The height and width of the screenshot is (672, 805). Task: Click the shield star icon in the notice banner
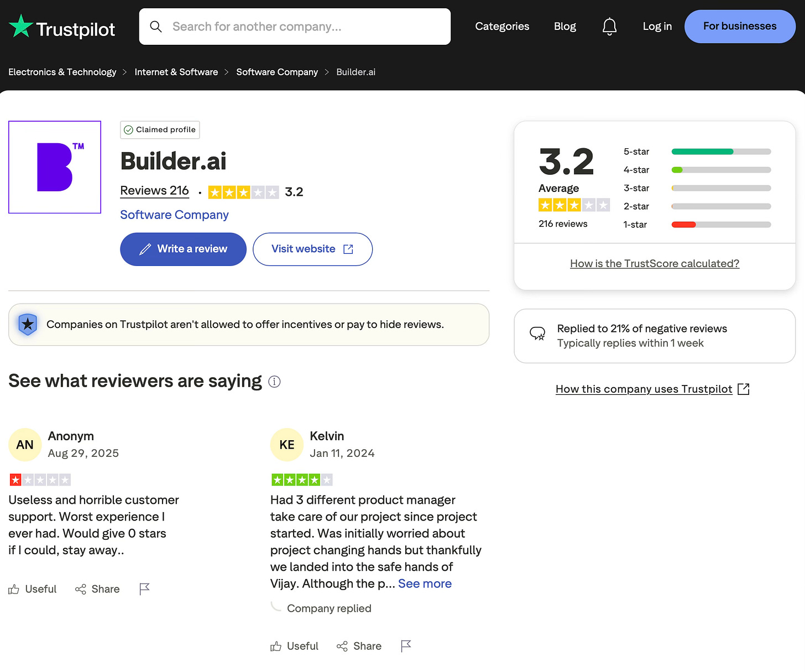click(x=28, y=325)
